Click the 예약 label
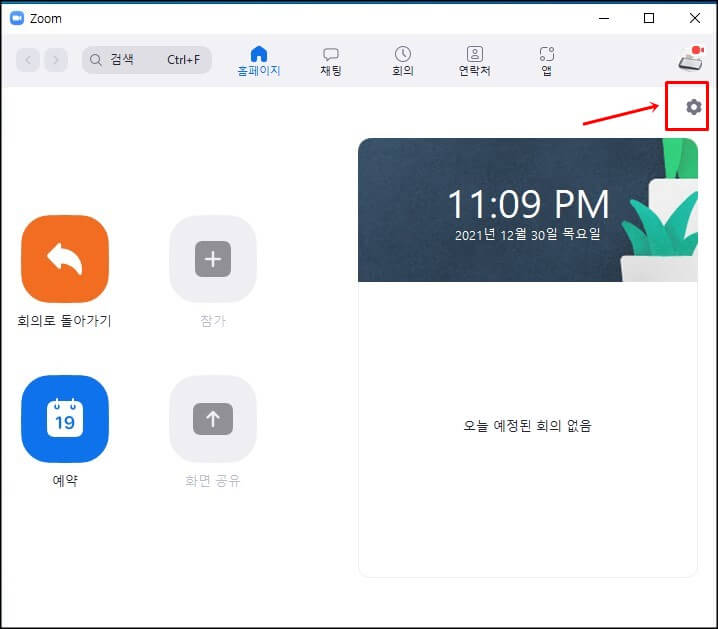 [65, 480]
